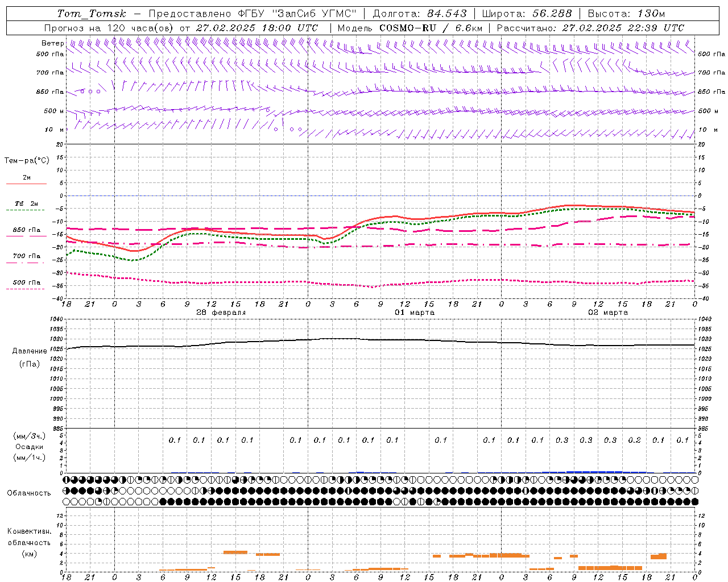
Task: Click the 'Облачность' cloud cover label
Action: [29, 493]
